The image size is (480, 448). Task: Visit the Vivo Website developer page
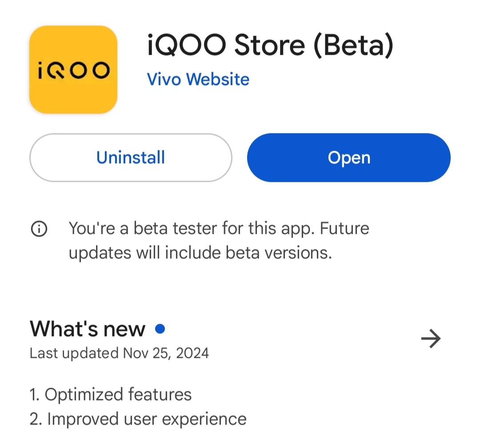tap(198, 79)
